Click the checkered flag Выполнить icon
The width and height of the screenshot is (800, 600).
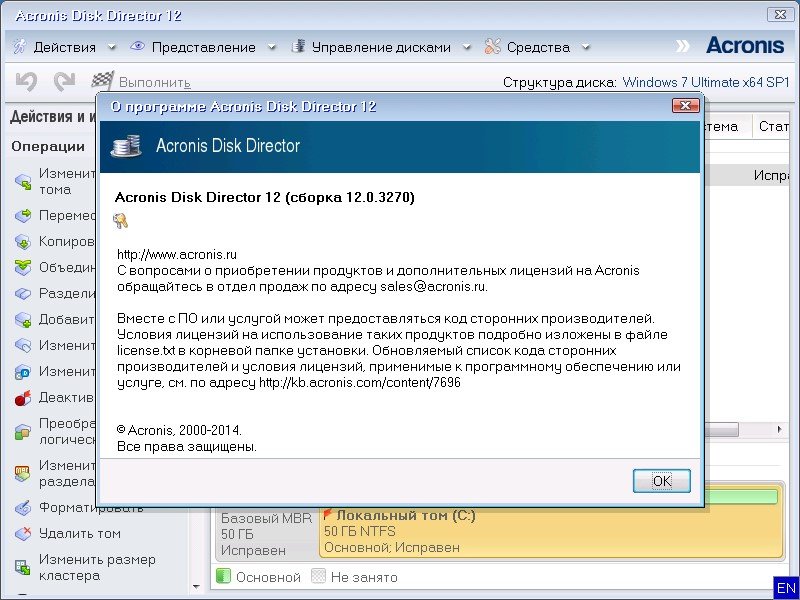pos(102,81)
